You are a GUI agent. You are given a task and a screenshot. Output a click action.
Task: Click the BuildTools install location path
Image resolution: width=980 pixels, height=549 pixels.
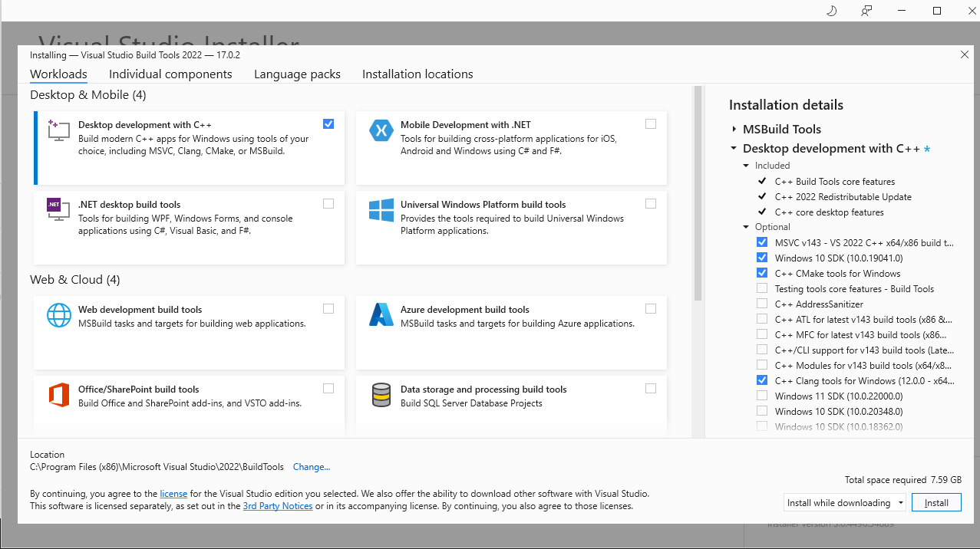click(157, 467)
